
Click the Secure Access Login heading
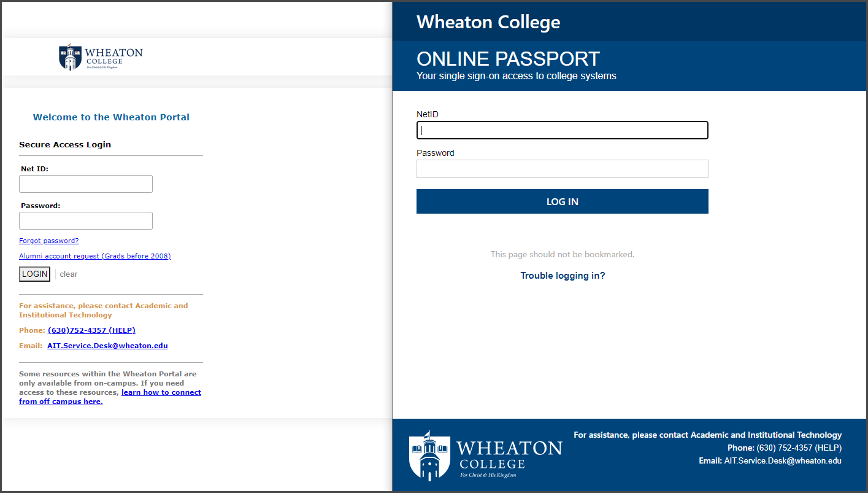[x=65, y=145]
